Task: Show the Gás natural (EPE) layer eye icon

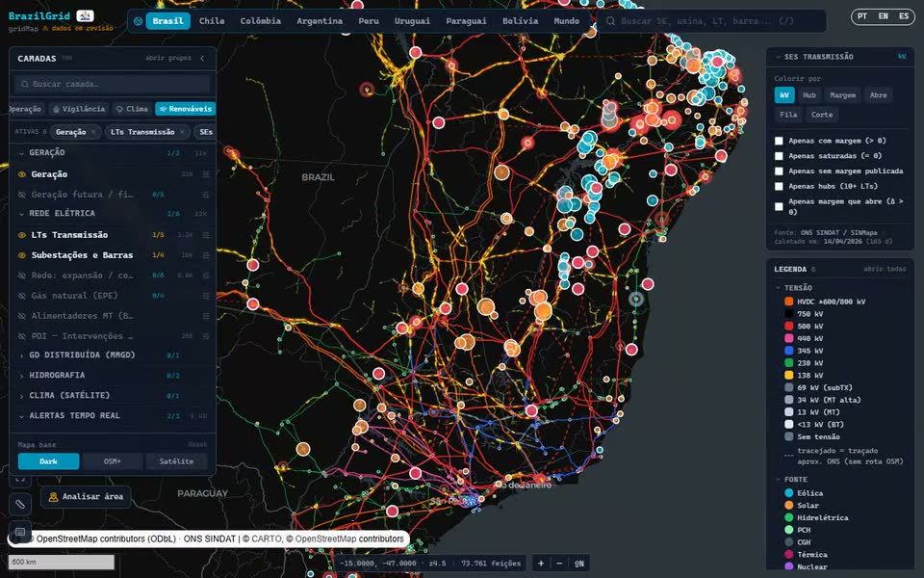Action: click(x=22, y=296)
